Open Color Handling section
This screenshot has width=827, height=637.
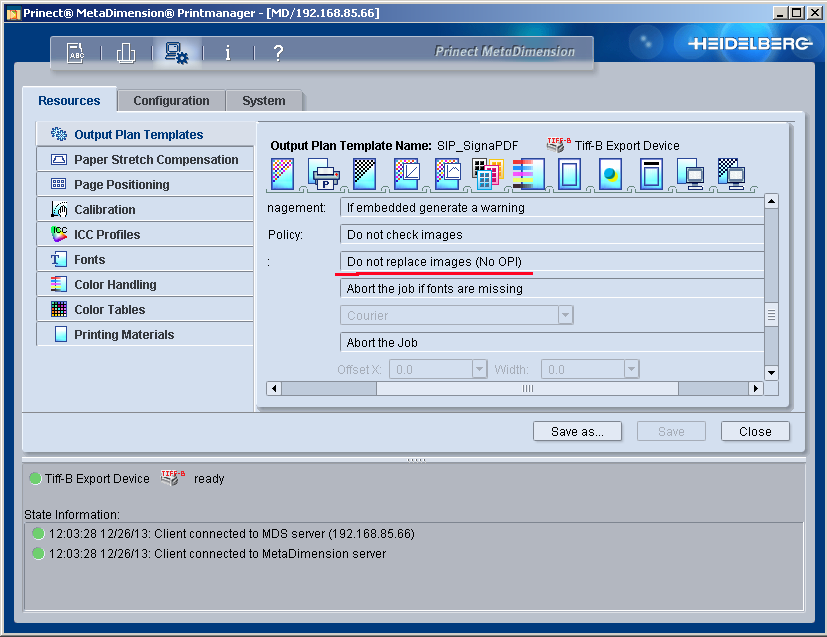[145, 284]
